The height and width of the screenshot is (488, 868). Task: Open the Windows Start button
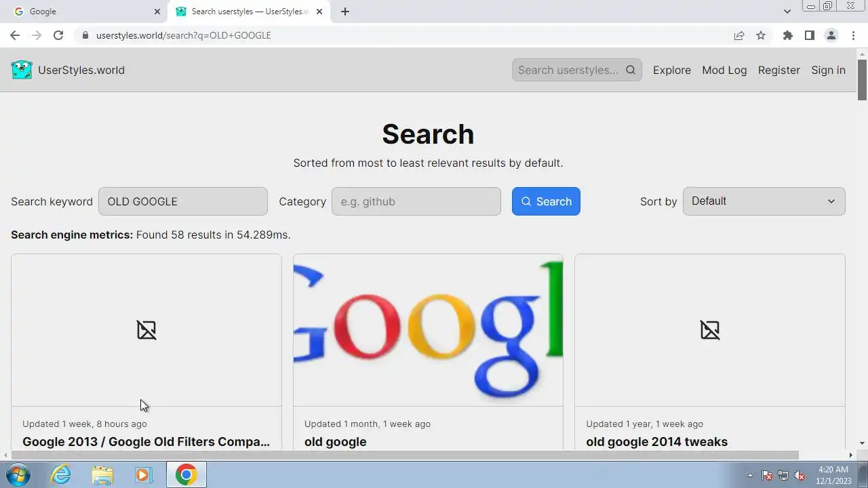click(17, 474)
